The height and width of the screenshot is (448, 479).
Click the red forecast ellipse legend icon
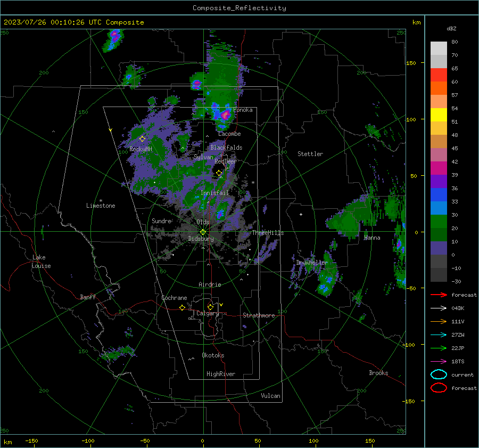point(439,388)
